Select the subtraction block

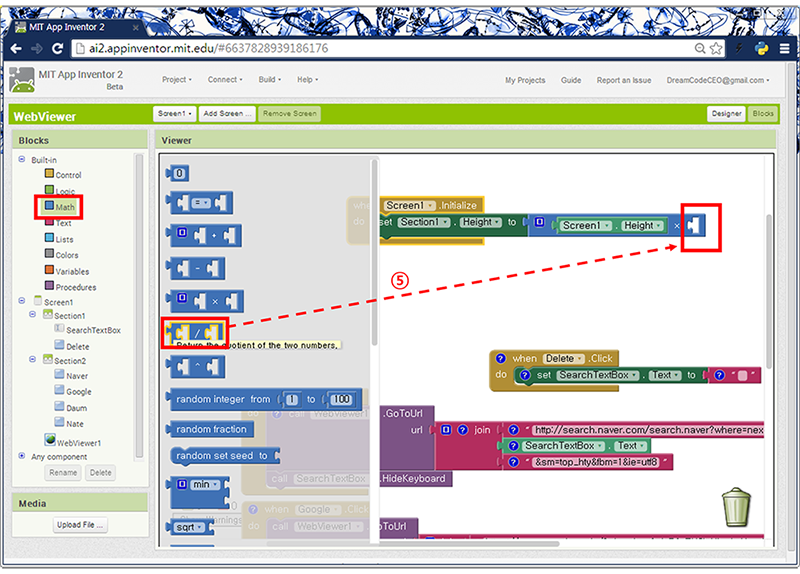(x=195, y=268)
